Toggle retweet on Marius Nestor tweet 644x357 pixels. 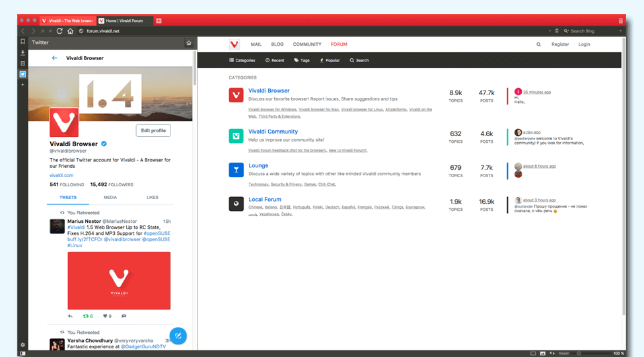(86, 316)
